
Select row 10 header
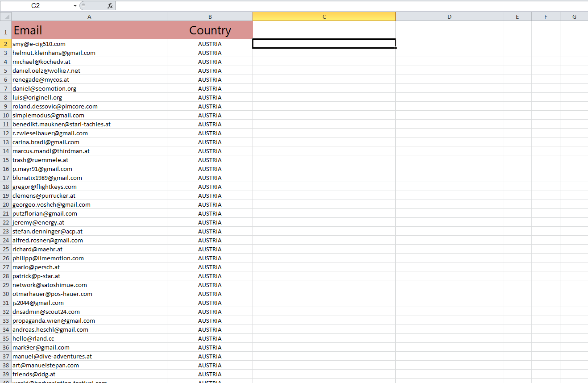[5, 115]
